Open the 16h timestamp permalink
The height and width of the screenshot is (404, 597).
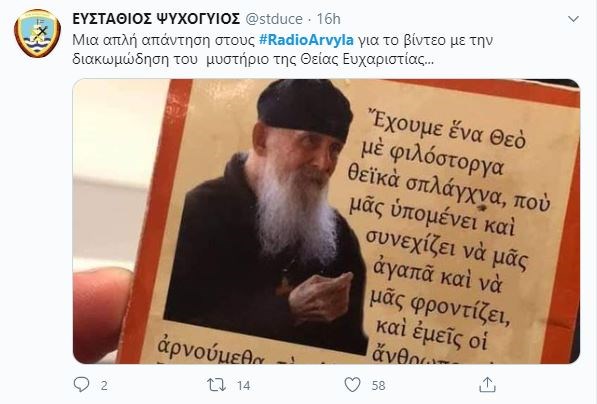tap(328, 19)
